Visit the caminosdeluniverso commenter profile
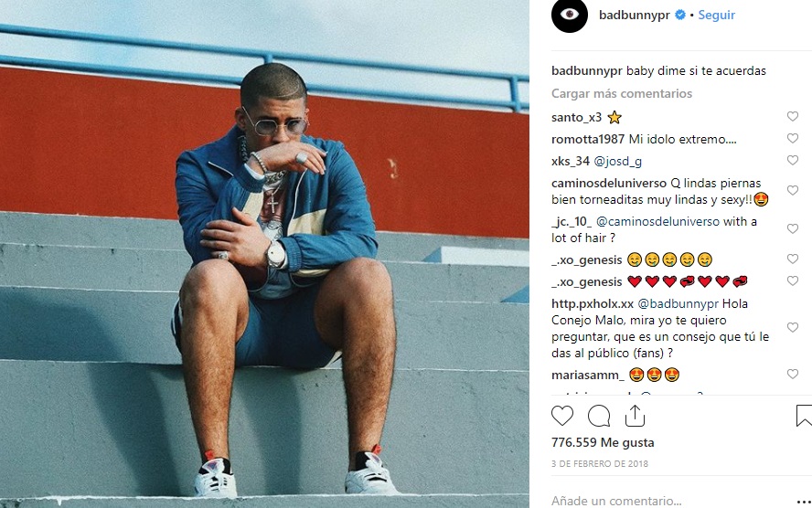Screen dimensions: 812x508 [x=609, y=184]
